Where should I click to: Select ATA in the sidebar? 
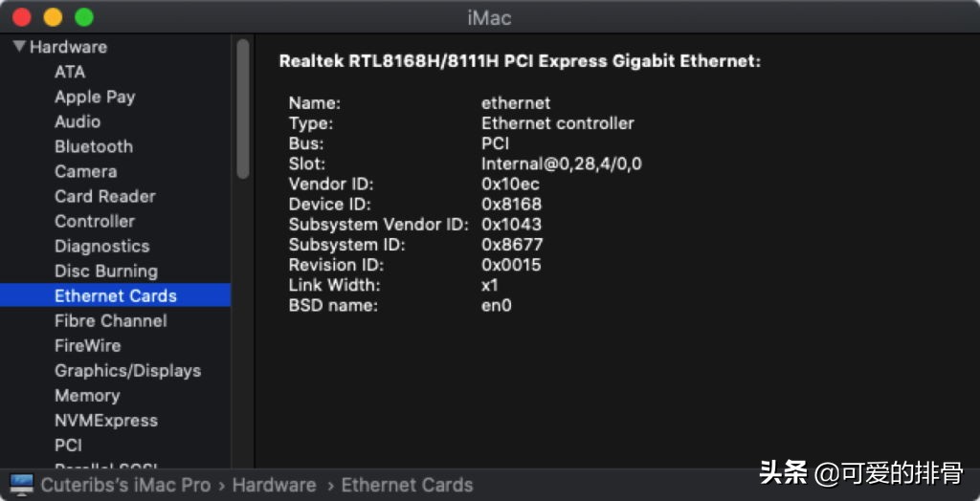tap(70, 72)
